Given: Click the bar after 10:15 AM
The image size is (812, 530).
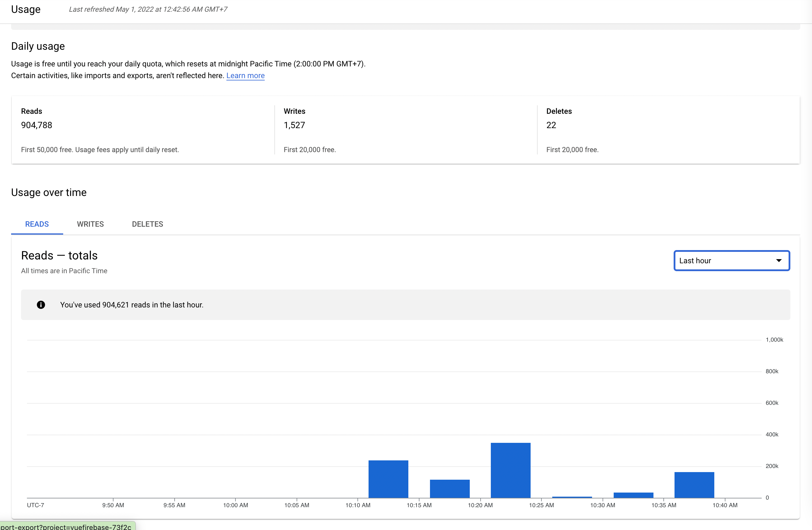Looking at the screenshot, I should coord(450,489).
